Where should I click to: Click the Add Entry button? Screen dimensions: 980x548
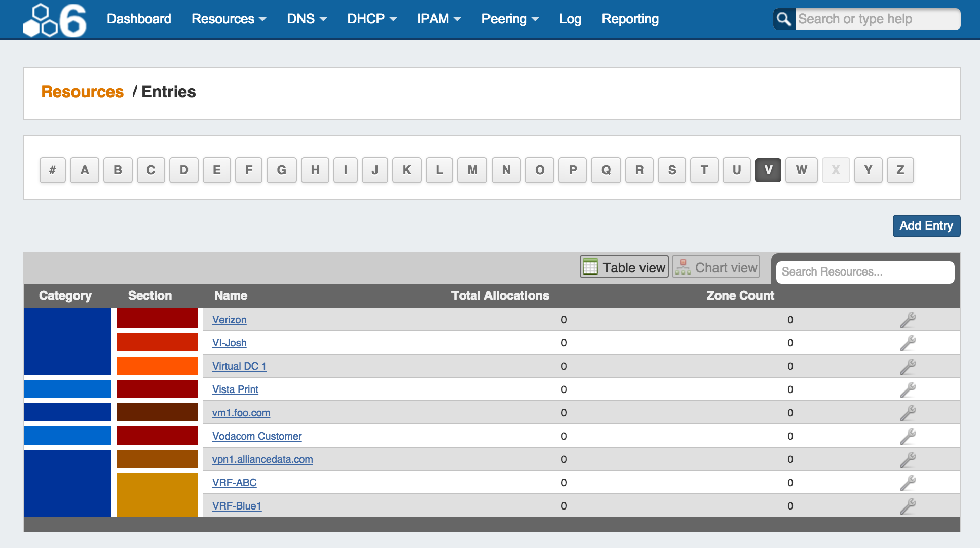(926, 226)
